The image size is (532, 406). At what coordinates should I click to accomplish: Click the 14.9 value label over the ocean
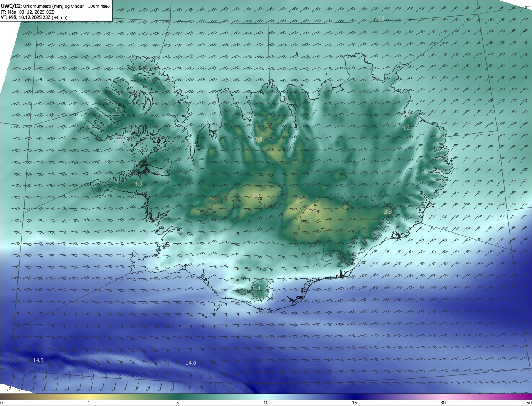(x=38, y=360)
